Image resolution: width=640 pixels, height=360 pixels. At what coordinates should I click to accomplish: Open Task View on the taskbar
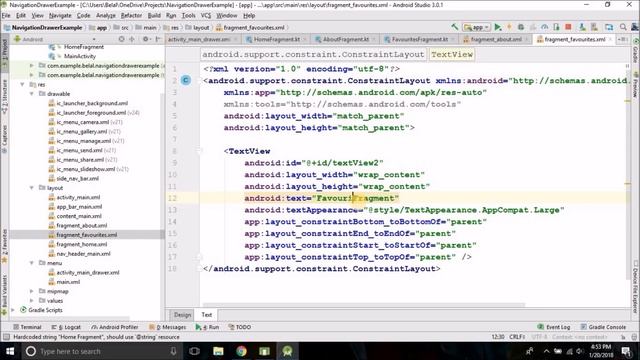pyautogui.click(x=195, y=351)
